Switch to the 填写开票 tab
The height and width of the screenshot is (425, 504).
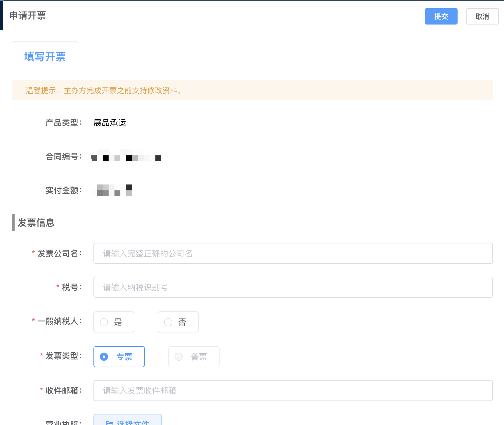[45, 57]
